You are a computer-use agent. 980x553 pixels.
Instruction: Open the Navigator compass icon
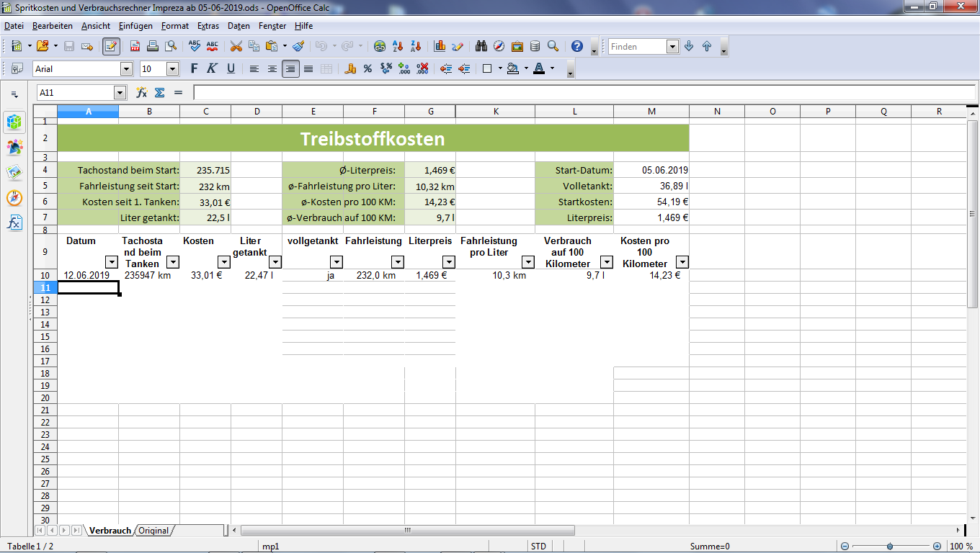tap(499, 46)
